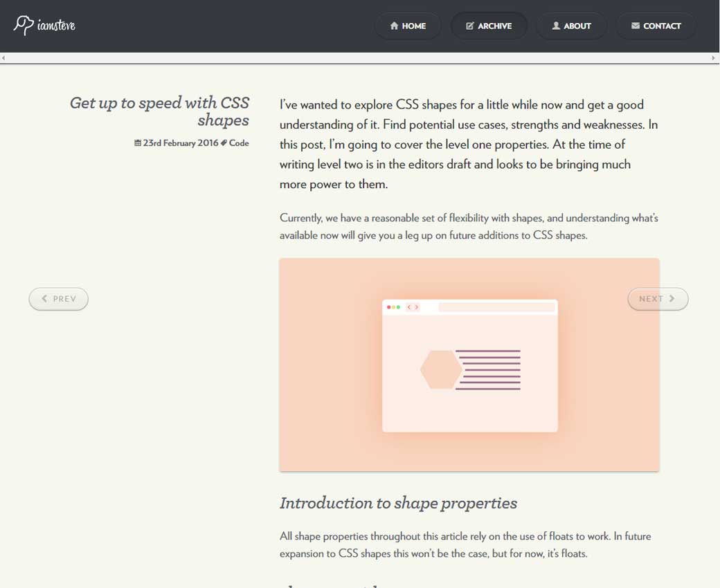Click the 23rd February 2016 date text

click(x=180, y=143)
